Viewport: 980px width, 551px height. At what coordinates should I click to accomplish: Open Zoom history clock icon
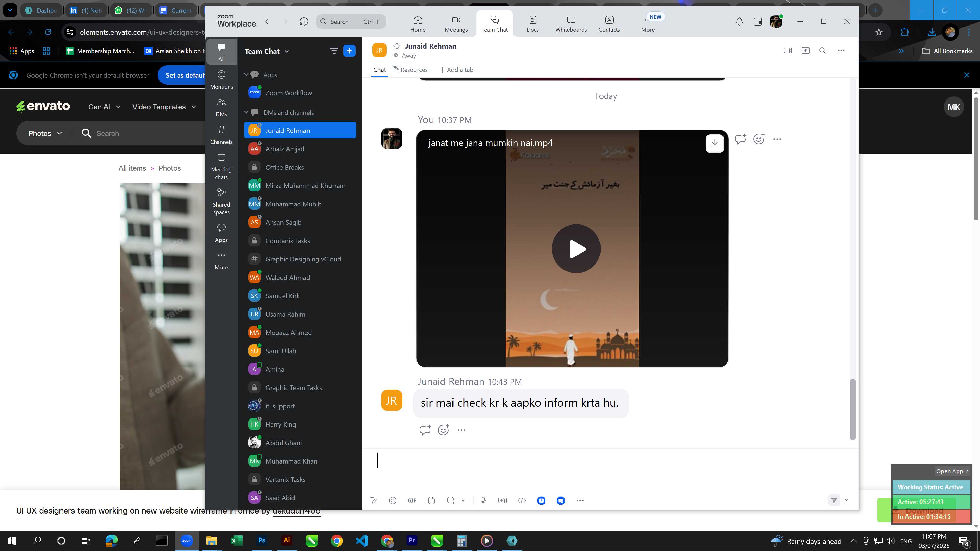304,22
